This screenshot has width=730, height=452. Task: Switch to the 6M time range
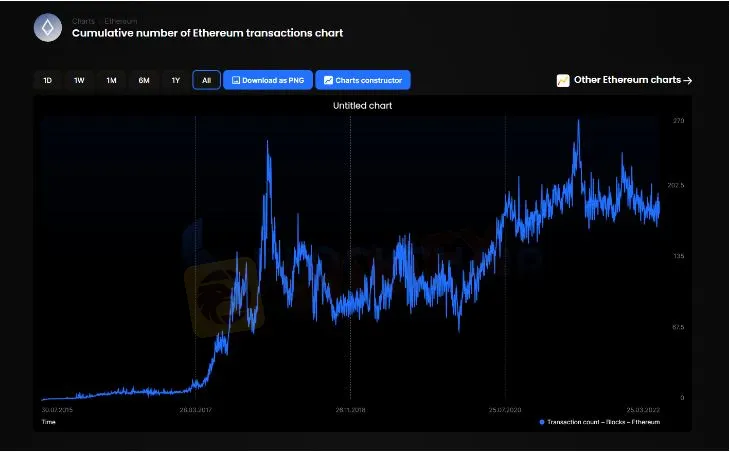coord(144,80)
